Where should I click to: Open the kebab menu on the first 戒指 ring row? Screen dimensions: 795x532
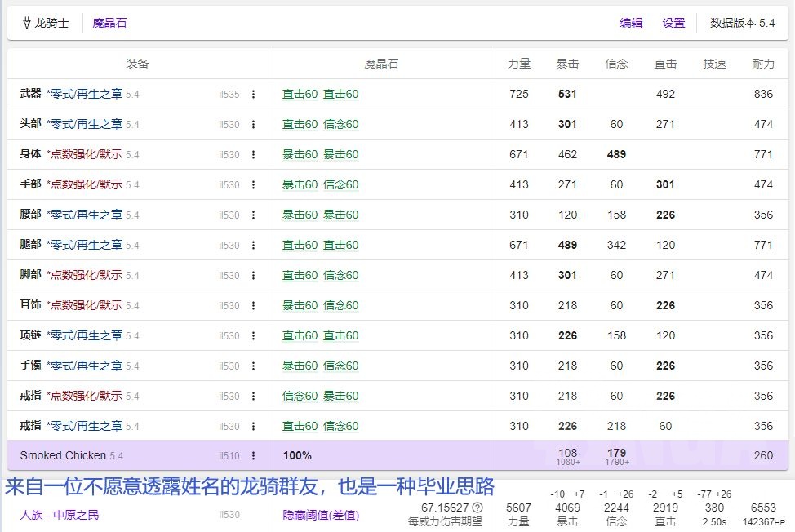[x=254, y=396]
